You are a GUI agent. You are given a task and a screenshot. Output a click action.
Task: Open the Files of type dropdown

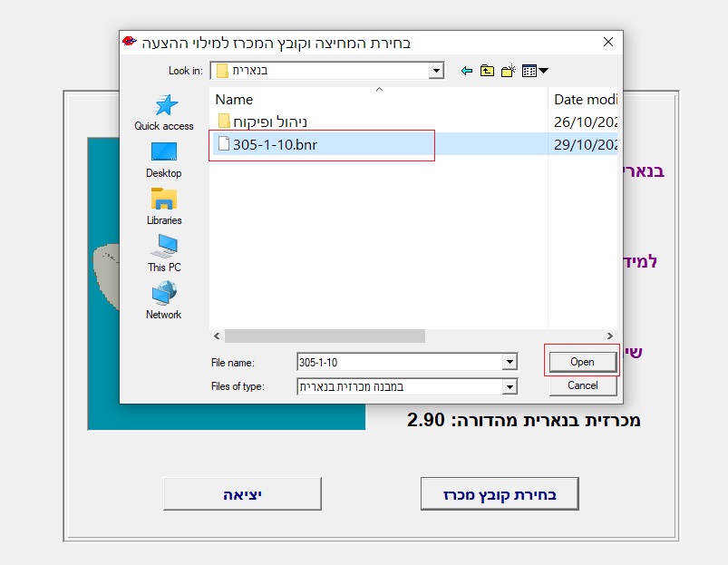tap(509, 386)
